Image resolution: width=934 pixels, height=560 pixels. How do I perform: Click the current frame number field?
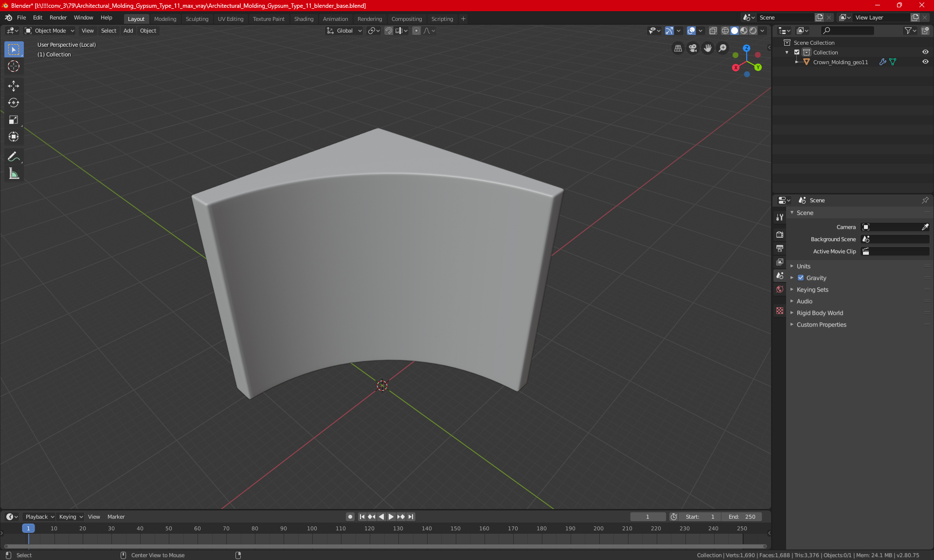(x=647, y=517)
